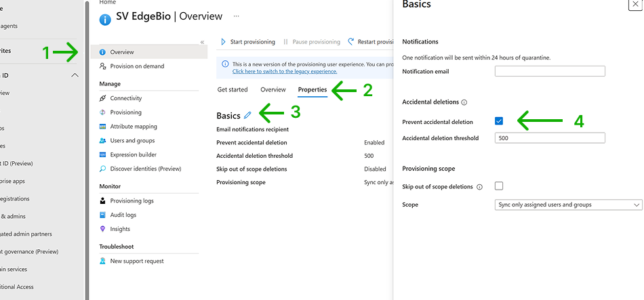Click the Pause provisioning bars icon
The width and height of the screenshot is (644, 300).
[x=285, y=42]
